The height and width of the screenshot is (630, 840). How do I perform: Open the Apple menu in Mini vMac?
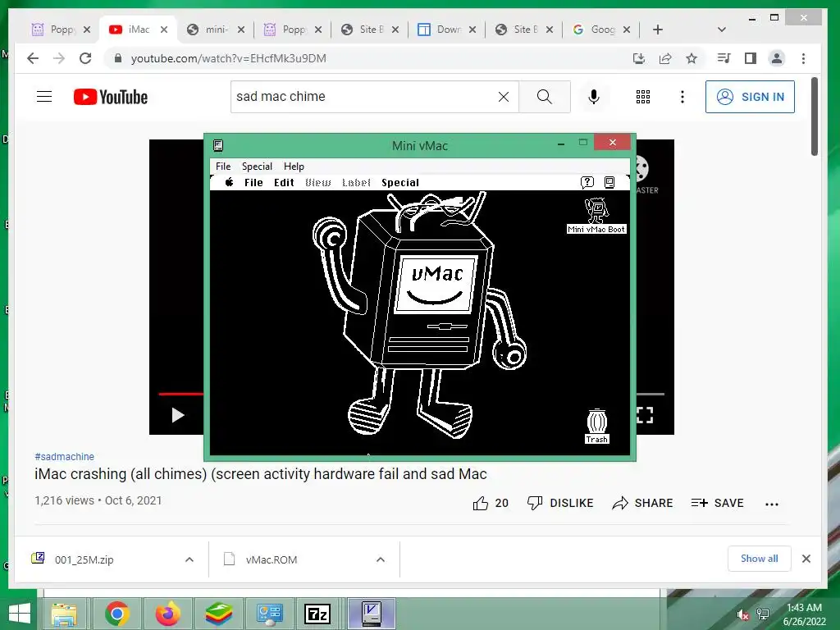tap(230, 182)
